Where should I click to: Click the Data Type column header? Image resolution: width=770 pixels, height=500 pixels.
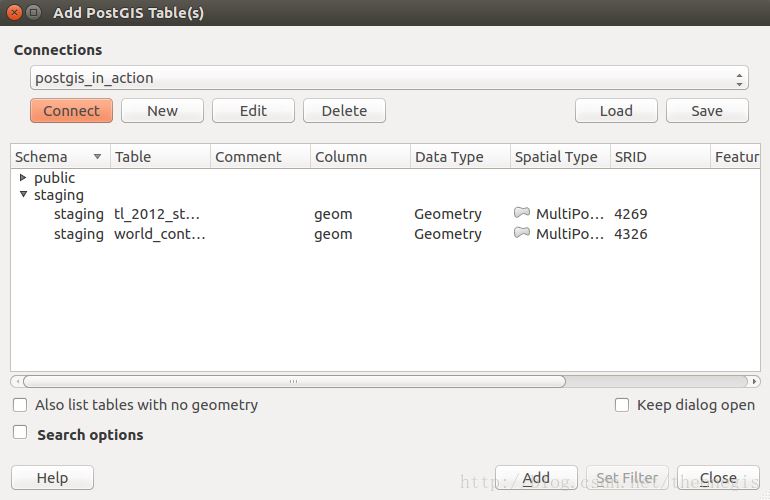(x=461, y=157)
